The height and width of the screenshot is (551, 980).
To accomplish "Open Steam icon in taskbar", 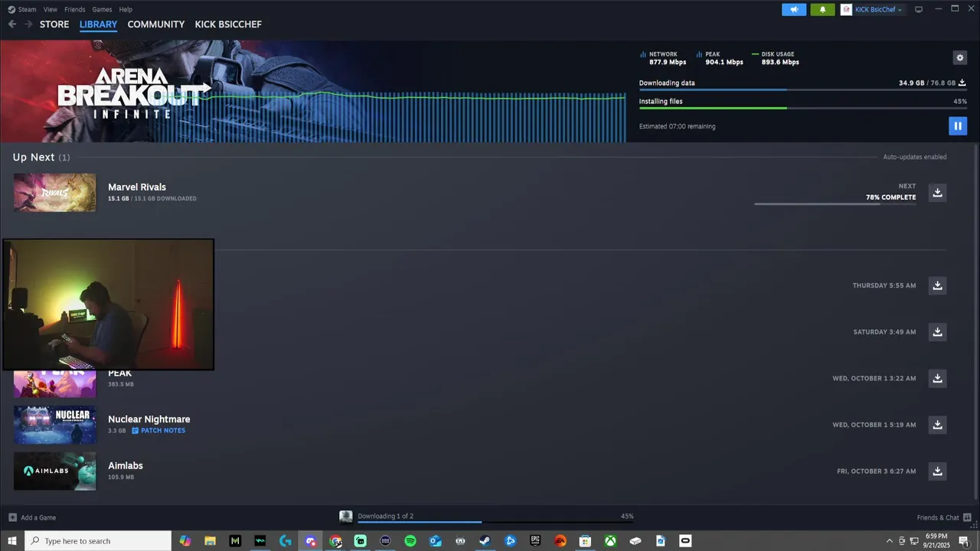I will click(485, 541).
